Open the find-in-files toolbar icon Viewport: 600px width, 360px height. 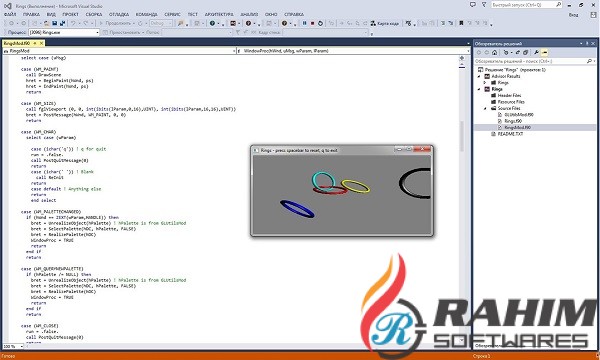tap(181, 23)
